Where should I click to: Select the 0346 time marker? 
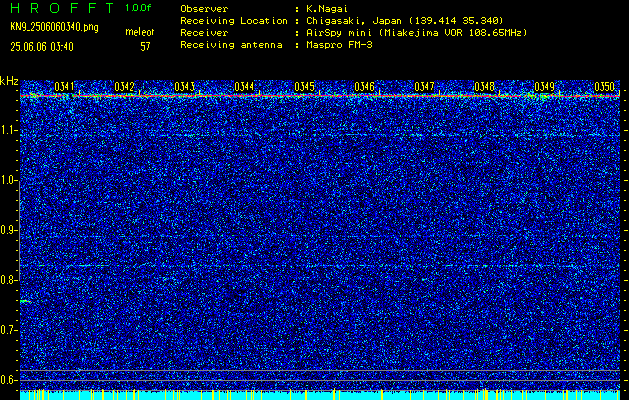[x=364, y=86]
